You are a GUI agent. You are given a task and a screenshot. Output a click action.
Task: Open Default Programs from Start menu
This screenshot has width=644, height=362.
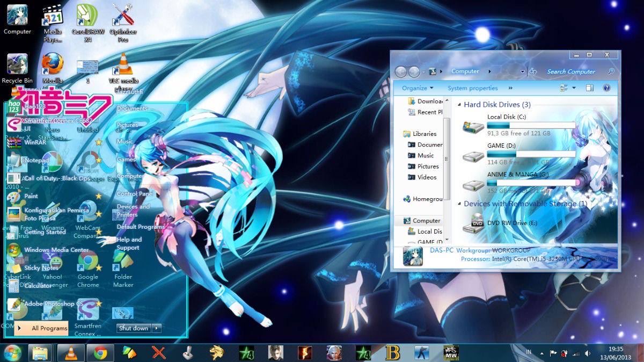click(x=141, y=227)
